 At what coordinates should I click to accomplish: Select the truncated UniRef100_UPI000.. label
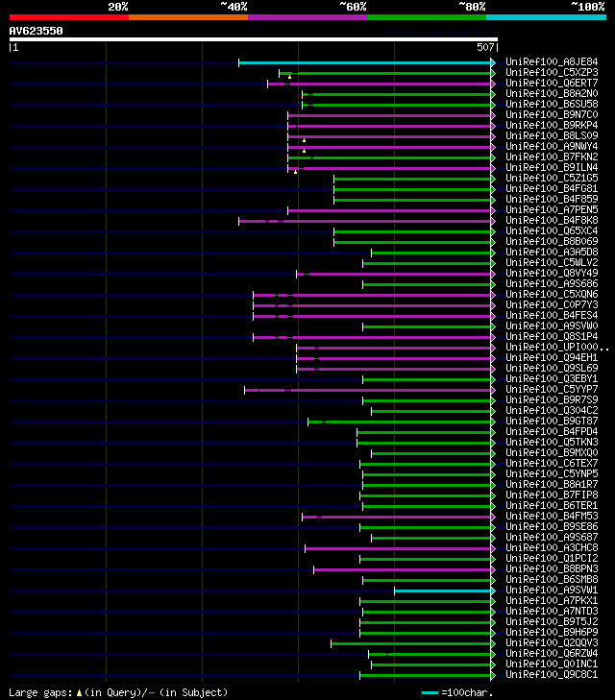pyautogui.click(x=557, y=347)
